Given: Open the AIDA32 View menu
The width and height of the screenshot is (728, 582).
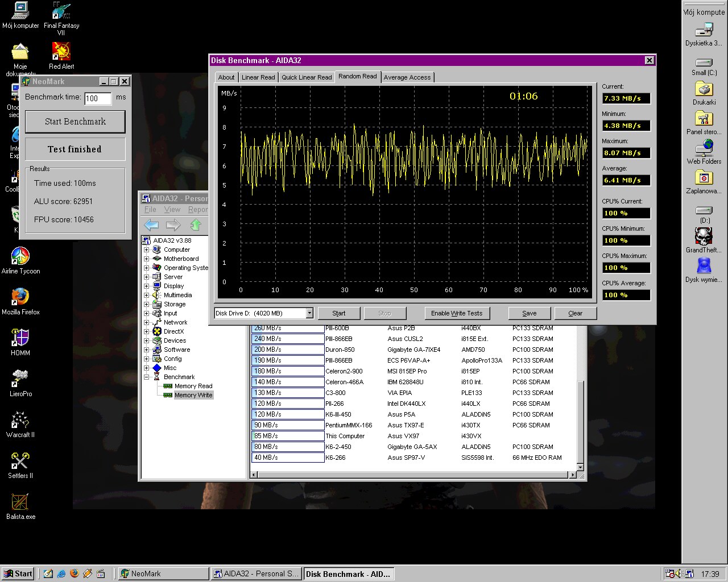Looking at the screenshot, I should 172,209.
